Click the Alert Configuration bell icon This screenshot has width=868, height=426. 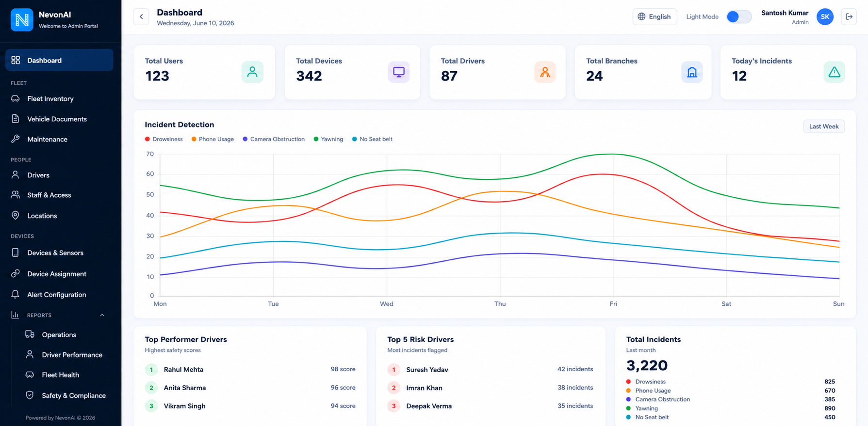click(x=16, y=294)
